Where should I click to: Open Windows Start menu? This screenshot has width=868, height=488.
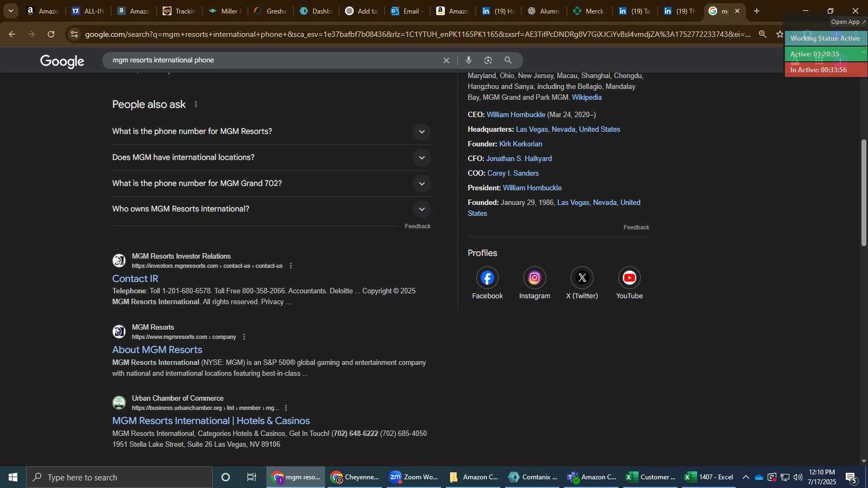[13, 477]
